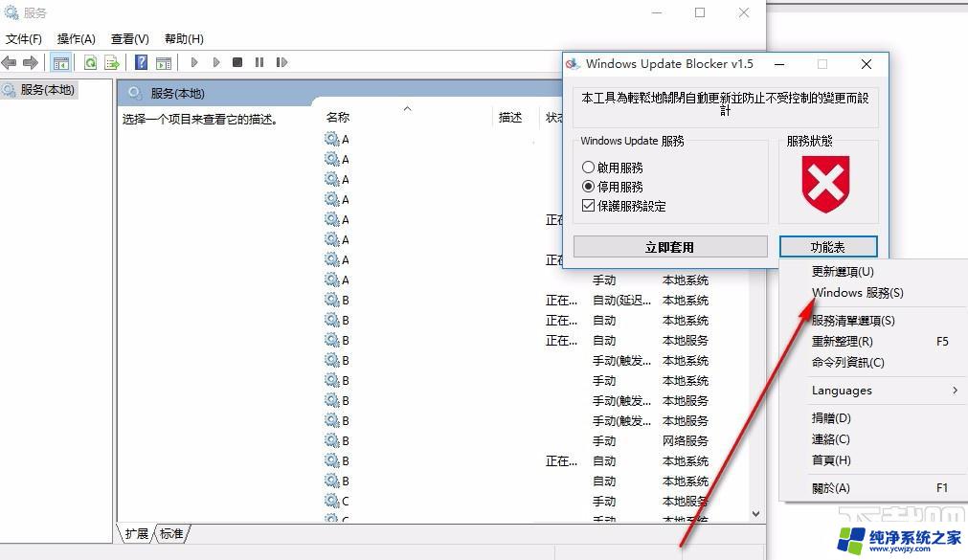Choose Windows 服務(S) from the menu
The height and width of the screenshot is (560, 968).
click(857, 293)
